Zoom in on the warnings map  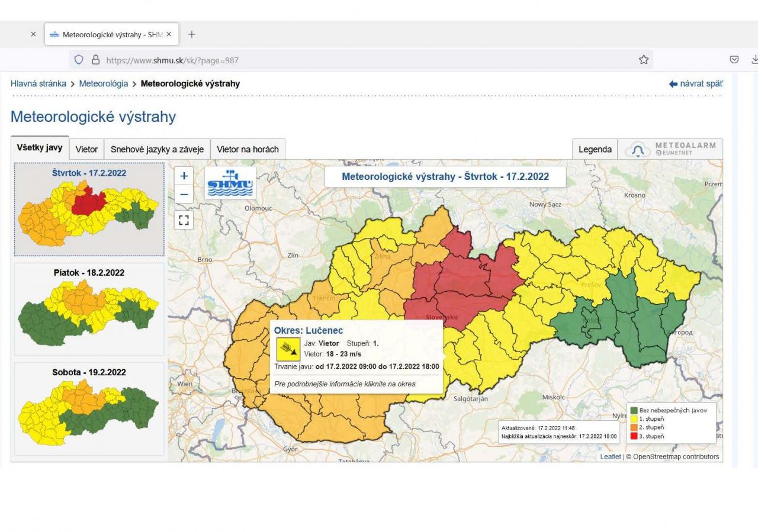tap(184, 176)
